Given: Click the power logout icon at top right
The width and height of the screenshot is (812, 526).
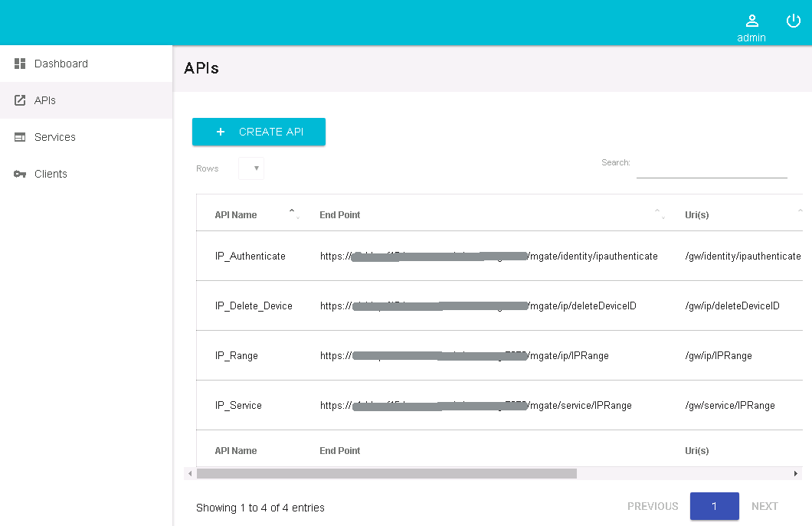Looking at the screenshot, I should 793,21.
